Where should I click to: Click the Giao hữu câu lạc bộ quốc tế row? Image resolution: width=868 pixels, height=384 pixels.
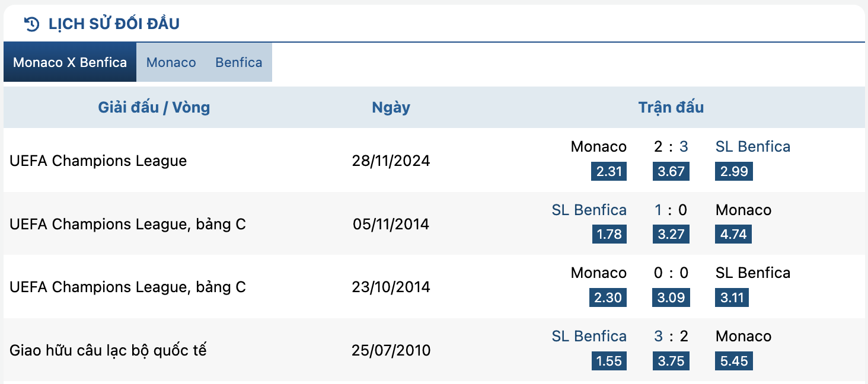434,350
